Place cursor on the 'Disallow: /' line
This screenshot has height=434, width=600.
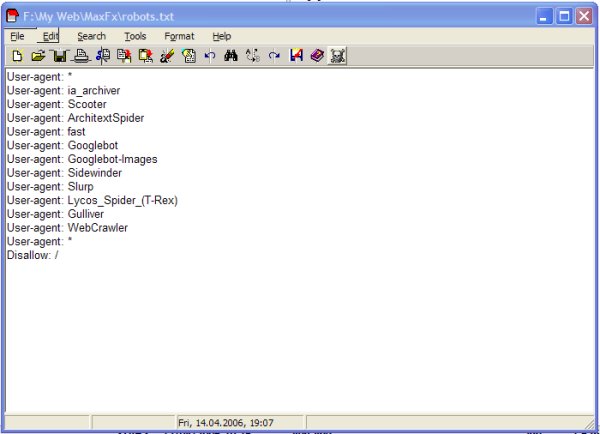(33, 255)
